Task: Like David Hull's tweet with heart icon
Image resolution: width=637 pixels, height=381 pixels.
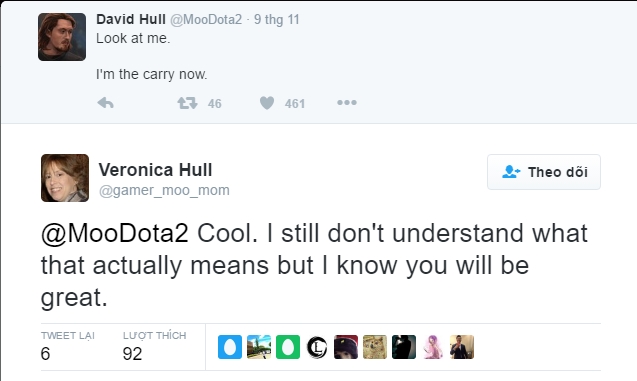Action: point(267,103)
